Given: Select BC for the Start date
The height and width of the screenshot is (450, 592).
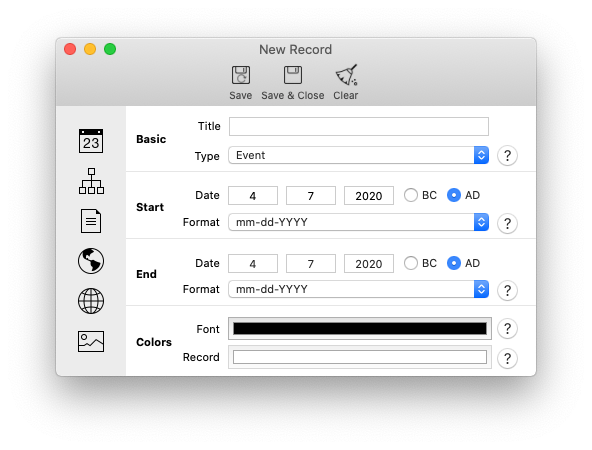Looking at the screenshot, I should (411, 195).
